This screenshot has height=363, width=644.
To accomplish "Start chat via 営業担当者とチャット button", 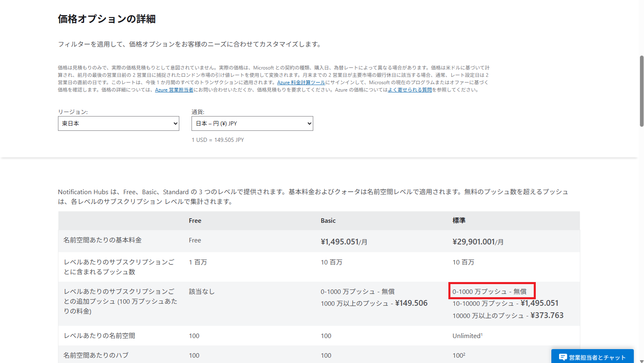I will click(593, 357).
